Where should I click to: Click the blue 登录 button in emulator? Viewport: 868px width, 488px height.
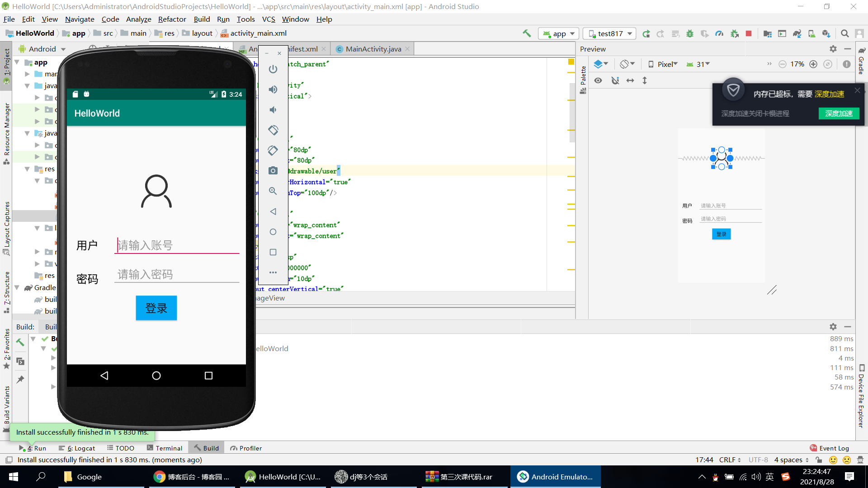click(x=156, y=308)
